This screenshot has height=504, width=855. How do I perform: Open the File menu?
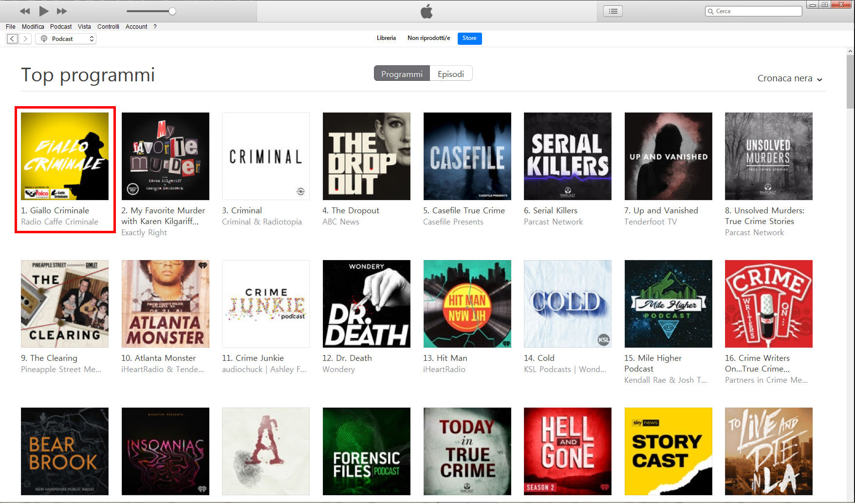point(11,27)
